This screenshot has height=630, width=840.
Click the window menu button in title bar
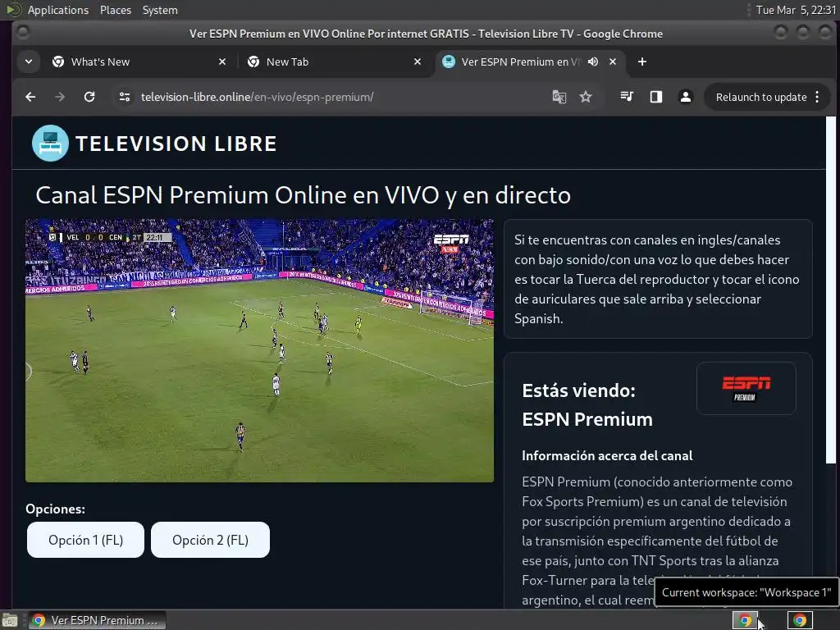click(23, 33)
